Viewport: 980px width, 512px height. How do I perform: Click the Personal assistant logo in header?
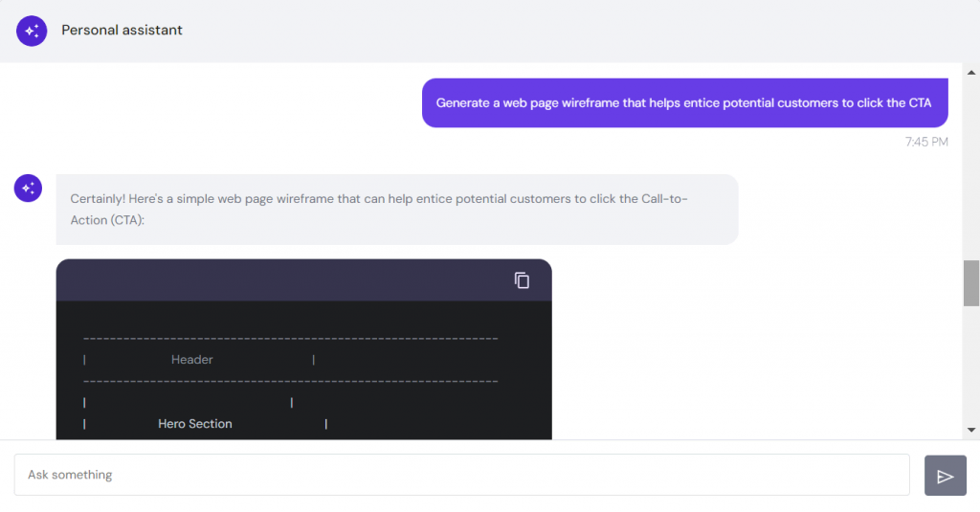point(32,31)
